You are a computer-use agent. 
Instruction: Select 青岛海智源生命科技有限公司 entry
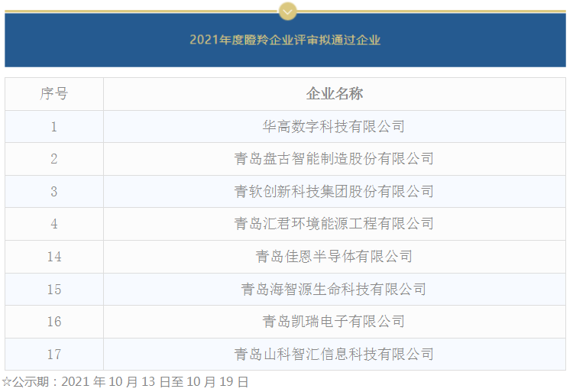click(x=334, y=290)
